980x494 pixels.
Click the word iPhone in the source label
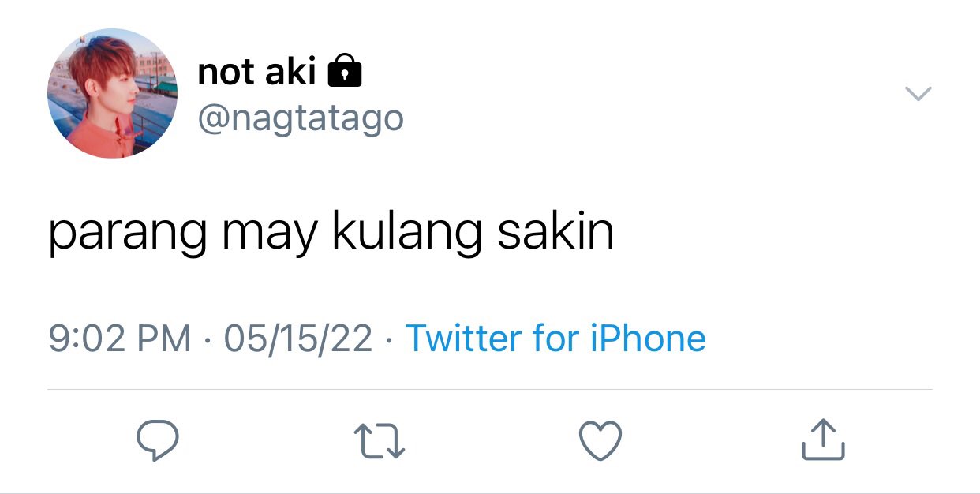pyautogui.click(x=648, y=339)
